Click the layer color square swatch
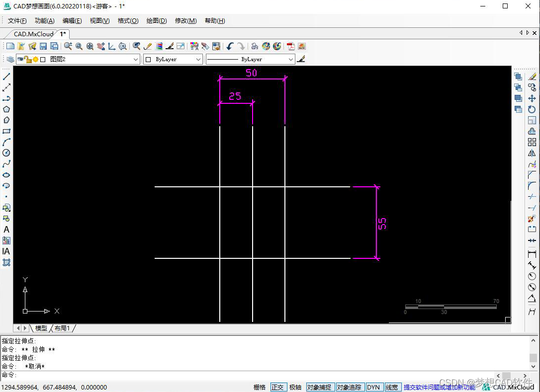 (43, 60)
